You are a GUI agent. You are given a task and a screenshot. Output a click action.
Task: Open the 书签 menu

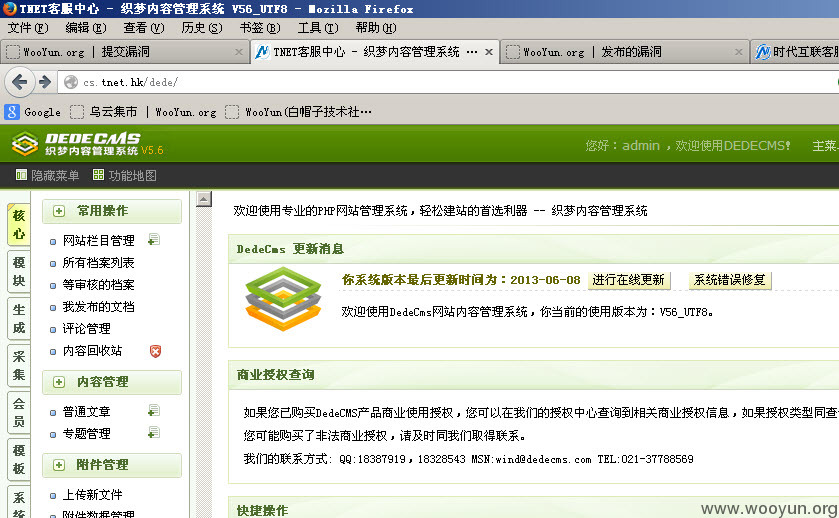pos(260,28)
